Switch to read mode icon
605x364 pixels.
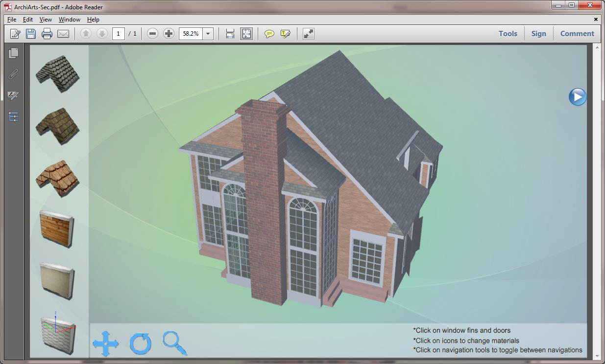308,34
